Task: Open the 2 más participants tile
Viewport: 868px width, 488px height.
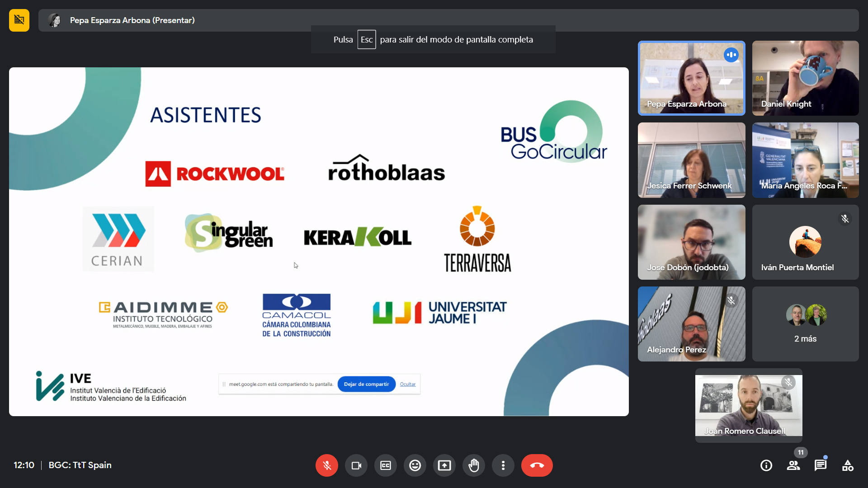Action: (x=806, y=324)
